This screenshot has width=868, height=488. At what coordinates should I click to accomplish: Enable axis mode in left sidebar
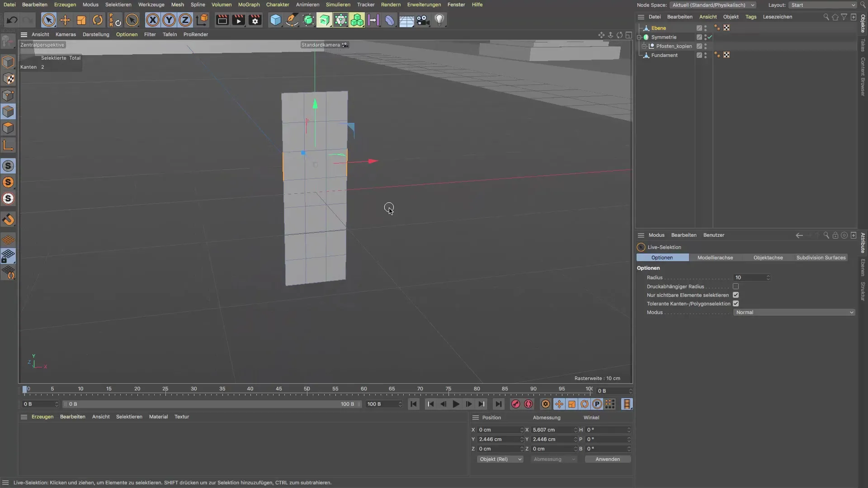(x=8, y=145)
